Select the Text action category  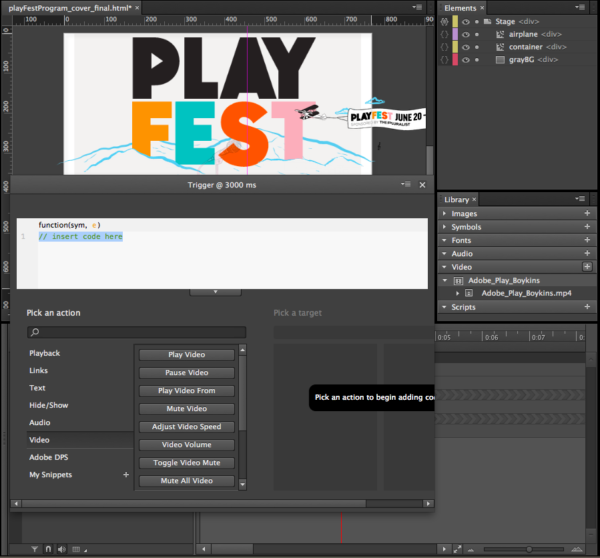37,388
